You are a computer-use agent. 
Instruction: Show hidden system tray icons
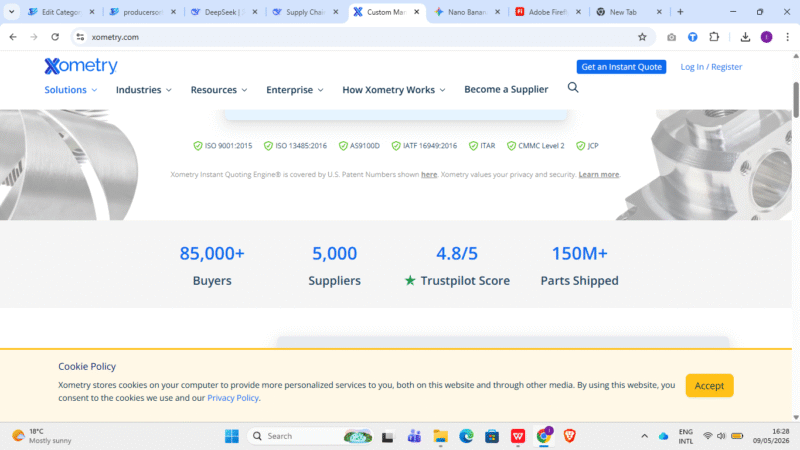point(644,436)
